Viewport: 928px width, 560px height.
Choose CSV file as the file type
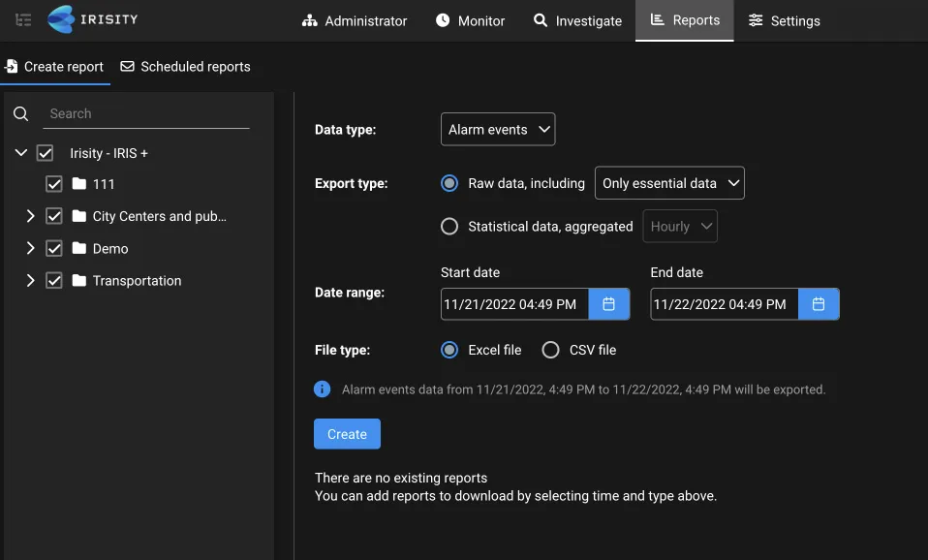550,350
